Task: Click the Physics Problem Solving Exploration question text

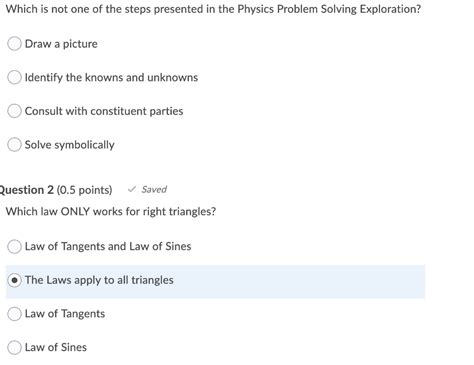Action: click(213, 9)
